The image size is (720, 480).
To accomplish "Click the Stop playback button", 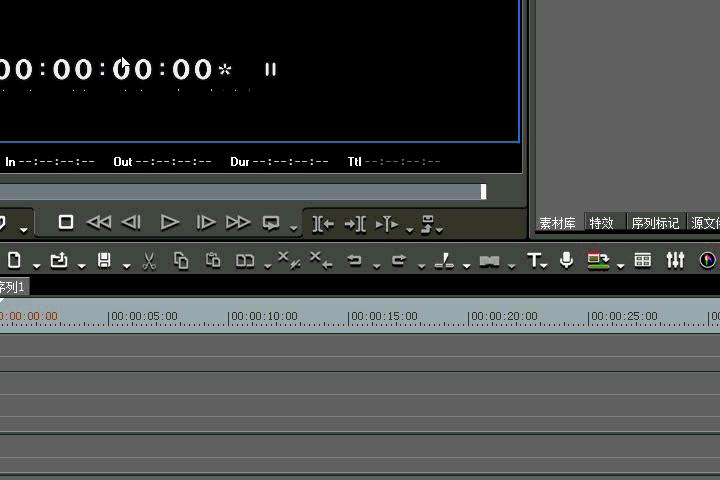I will 66,223.
